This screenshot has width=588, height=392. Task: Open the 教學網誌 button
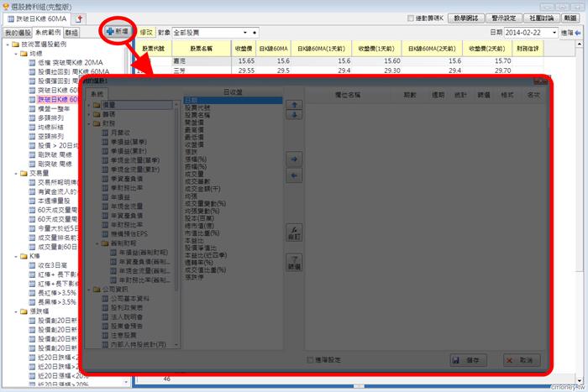(465, 18)
